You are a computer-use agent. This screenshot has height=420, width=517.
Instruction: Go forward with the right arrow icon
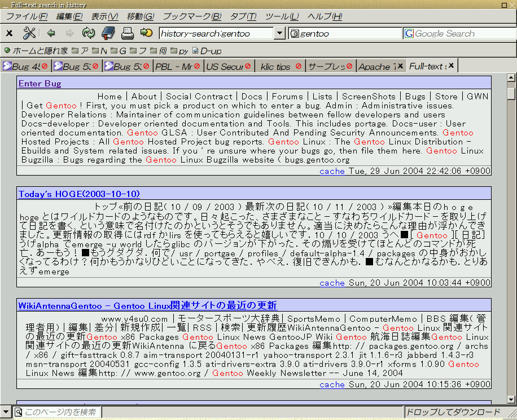pos(69,33)
